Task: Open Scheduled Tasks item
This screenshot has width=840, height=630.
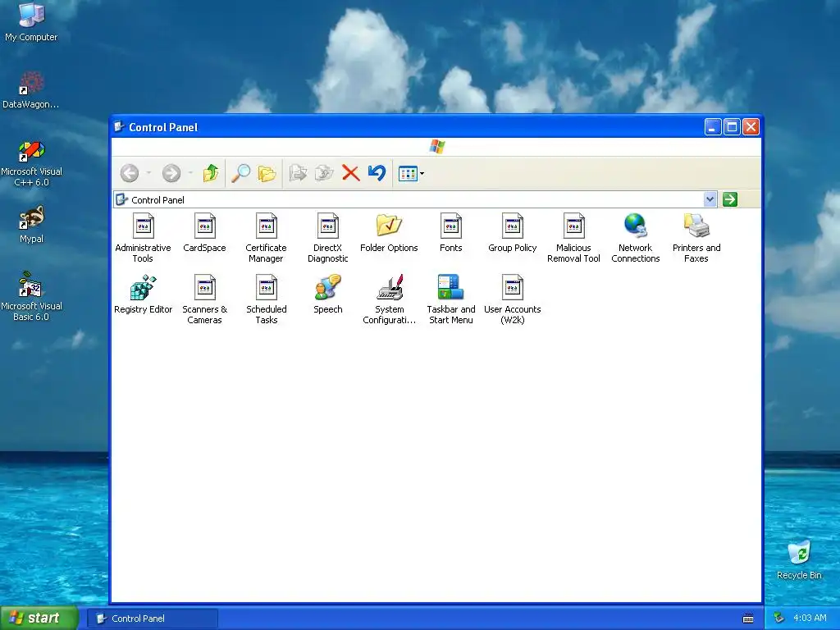Action: click(267, 299)
